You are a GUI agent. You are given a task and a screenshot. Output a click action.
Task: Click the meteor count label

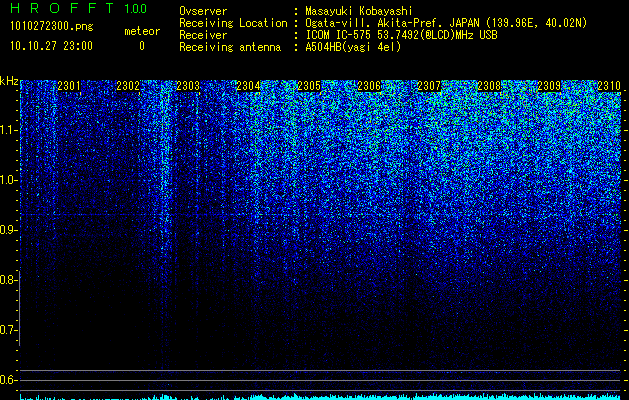pyautogui.click(x=142, y=31)
